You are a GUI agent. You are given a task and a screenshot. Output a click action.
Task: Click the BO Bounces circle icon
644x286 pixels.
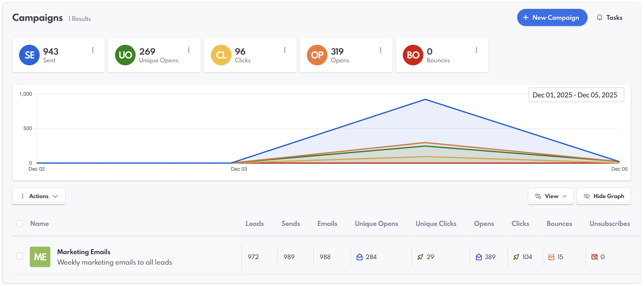[x=413, y=55]
